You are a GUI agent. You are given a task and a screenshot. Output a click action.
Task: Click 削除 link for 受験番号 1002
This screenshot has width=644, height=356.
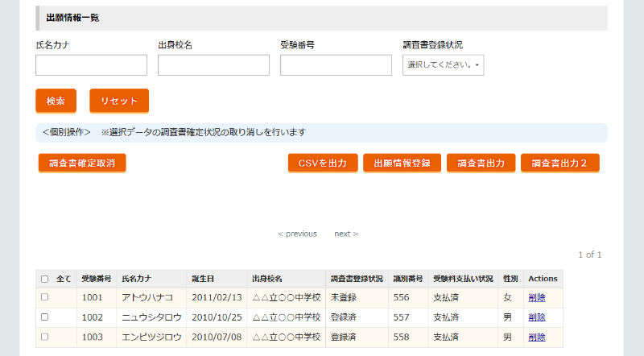(x=537, y=317)
